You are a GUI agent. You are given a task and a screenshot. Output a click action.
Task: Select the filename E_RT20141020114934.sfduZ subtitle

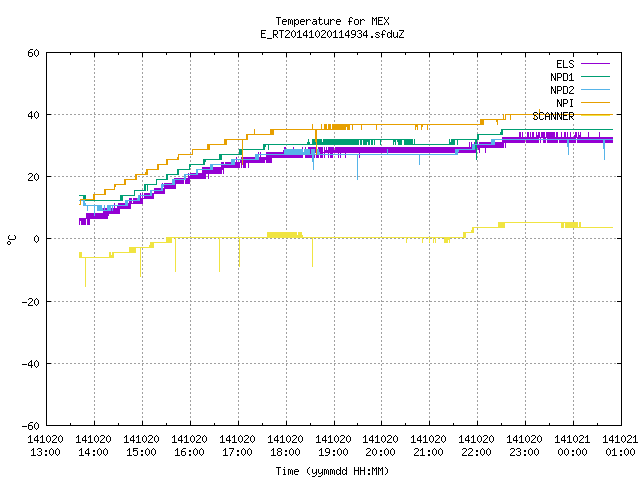click(332, 34)
